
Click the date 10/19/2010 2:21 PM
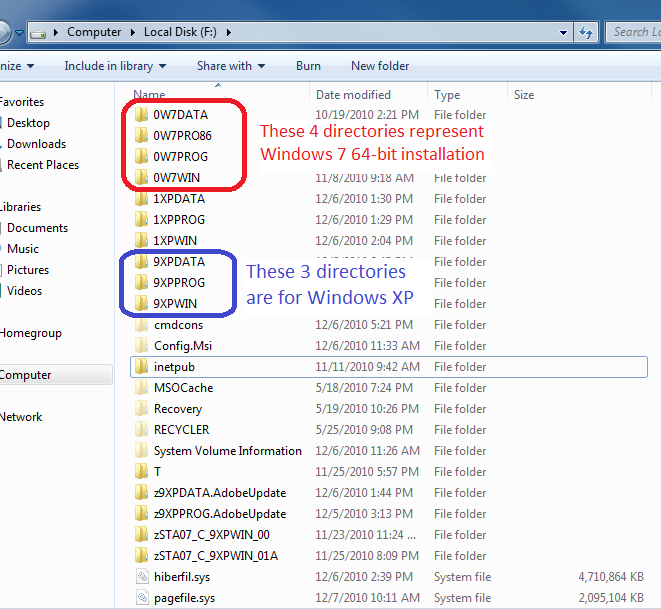tap(367, 115)
